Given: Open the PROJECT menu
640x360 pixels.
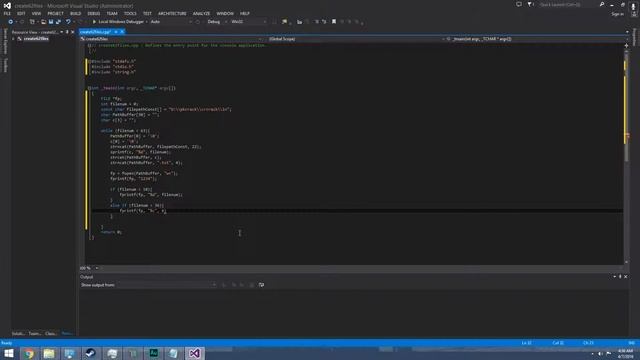Looking at the screenshot, I should pyautogui.click(x=56, y=13).
